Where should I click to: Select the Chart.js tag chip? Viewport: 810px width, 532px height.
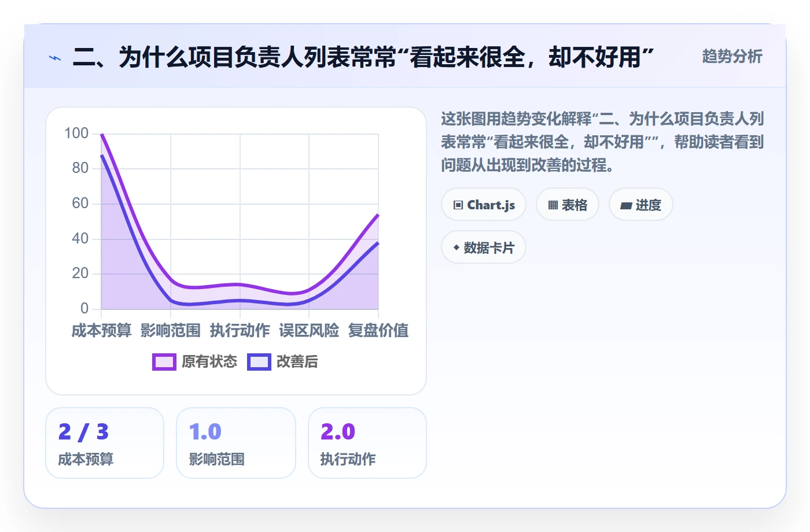point(484,205)
